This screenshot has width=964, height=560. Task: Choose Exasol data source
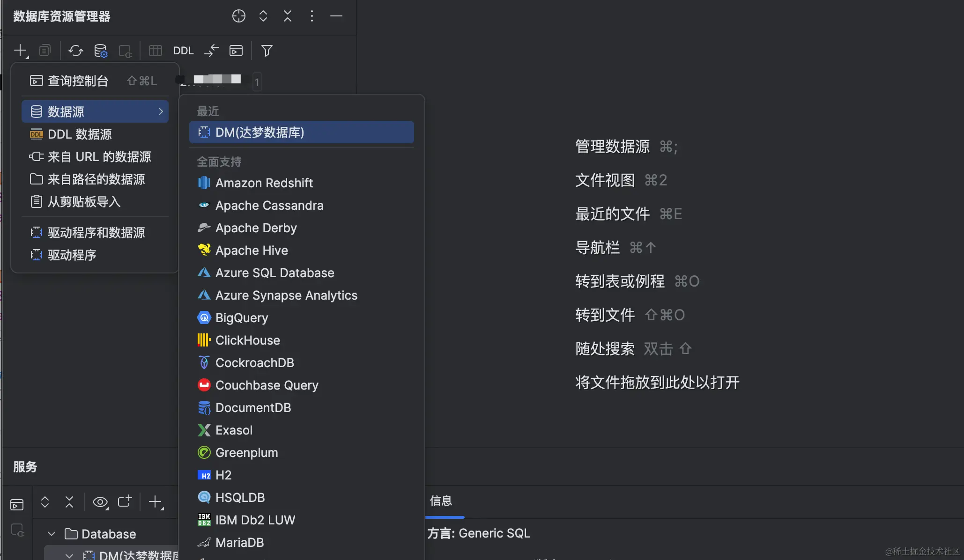click(x=301, y=430)
